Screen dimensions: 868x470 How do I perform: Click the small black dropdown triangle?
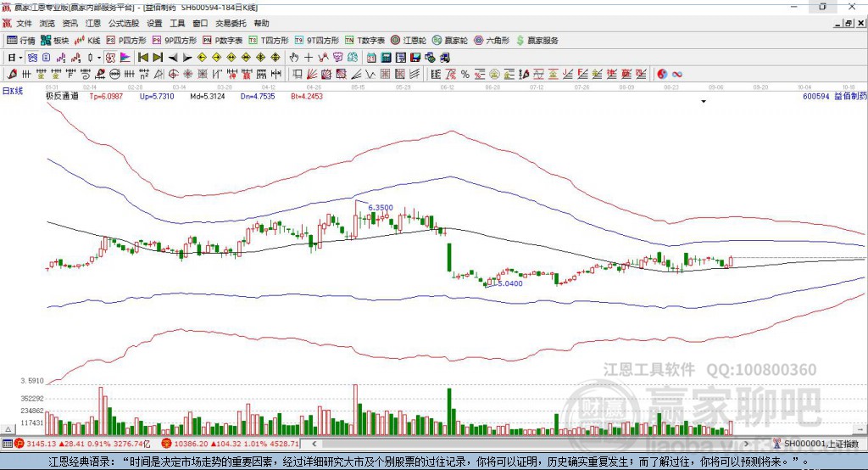coord(704,102)
